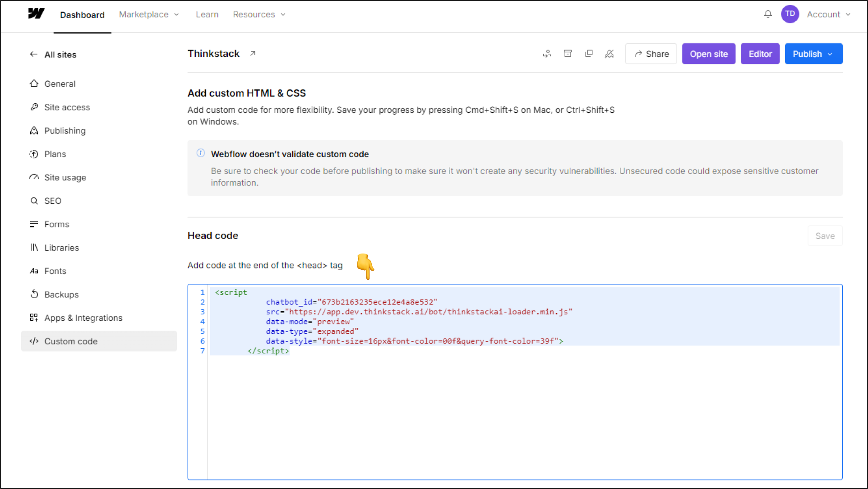Click the back arrow beside All sites
This screenshot has width=868, height=489.
coord(33,54)
